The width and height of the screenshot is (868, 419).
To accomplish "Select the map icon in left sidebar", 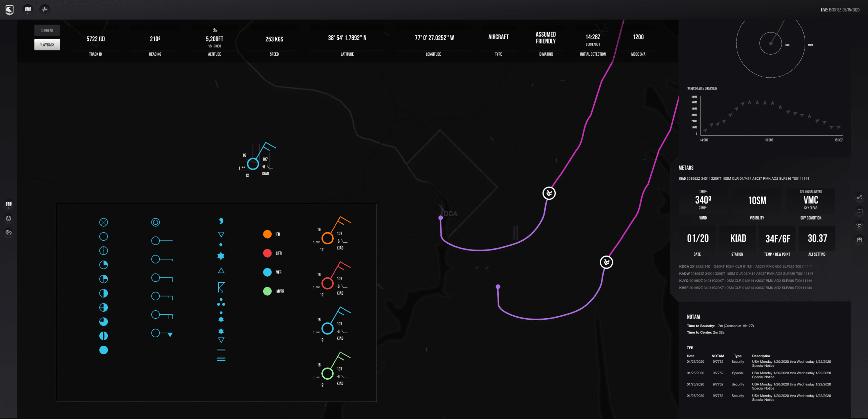I will [x=9, y=204].
